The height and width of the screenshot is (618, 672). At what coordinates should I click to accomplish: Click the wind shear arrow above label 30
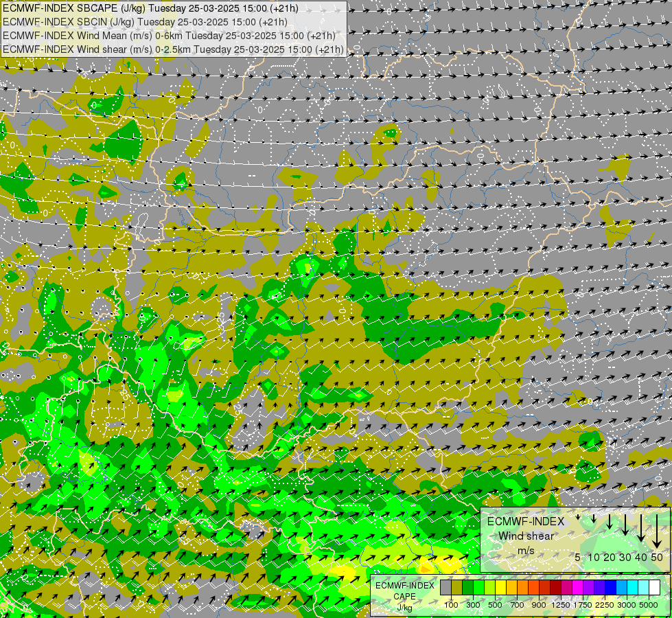[x=625, y=525]
